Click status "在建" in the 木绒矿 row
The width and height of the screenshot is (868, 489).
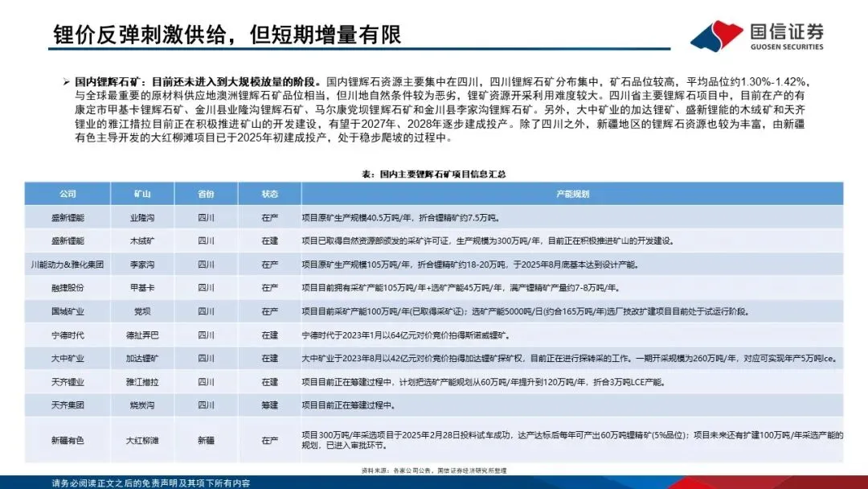pyautogui.click(x=269, y=241)
